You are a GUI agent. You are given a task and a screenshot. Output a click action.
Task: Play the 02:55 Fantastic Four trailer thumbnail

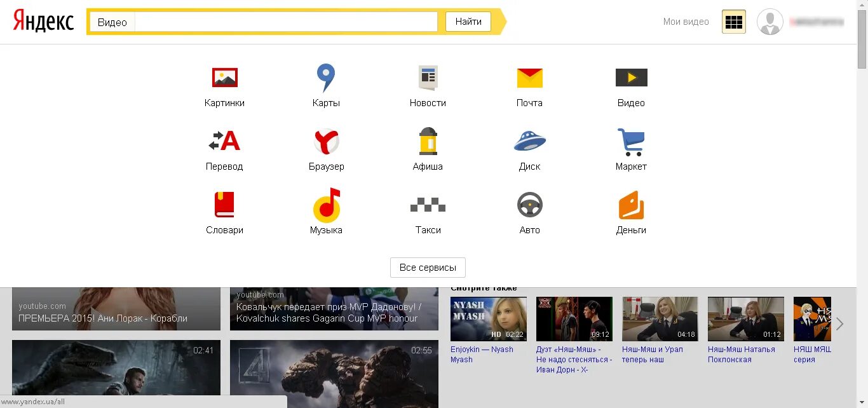(334, 374)
